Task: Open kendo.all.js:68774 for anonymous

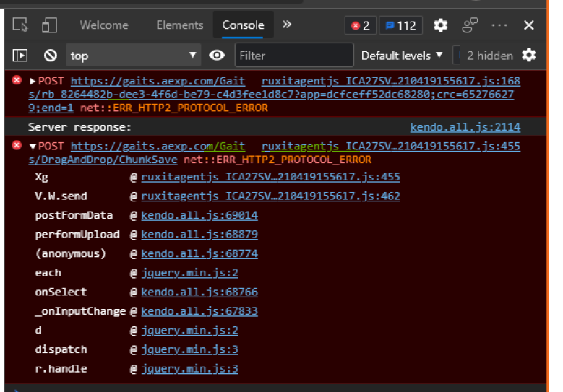Action: (199, 253)
